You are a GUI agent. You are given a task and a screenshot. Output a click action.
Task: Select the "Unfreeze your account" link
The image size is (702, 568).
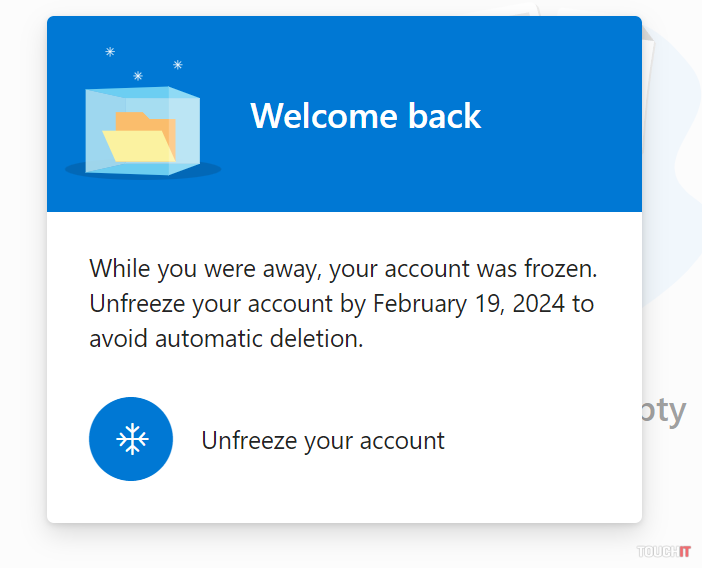[323, 440]
